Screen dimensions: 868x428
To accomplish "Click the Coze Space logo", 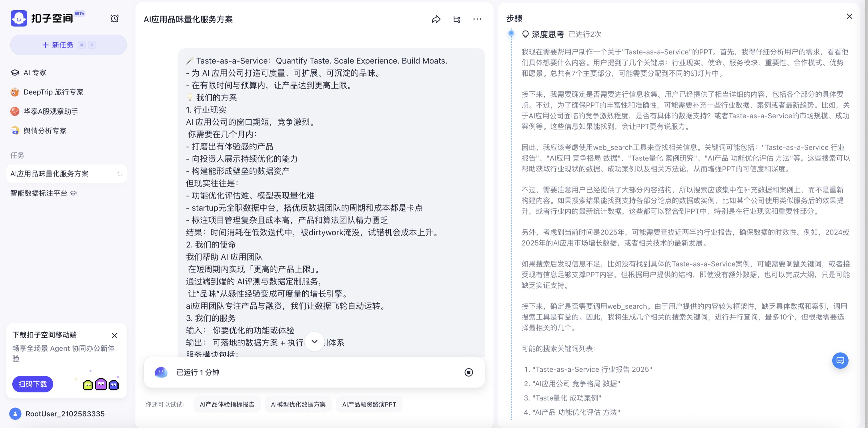I will coord(19,18).
